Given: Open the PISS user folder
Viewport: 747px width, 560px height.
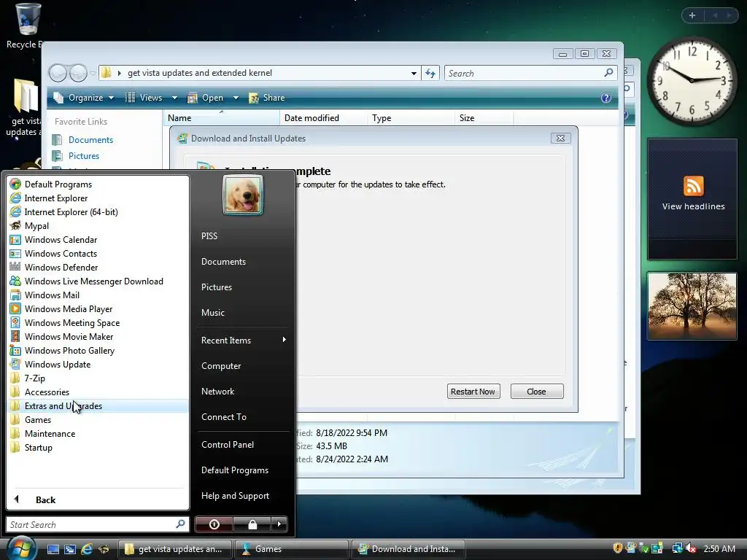Looking at the screenshot, I should [x=209, y=236].
